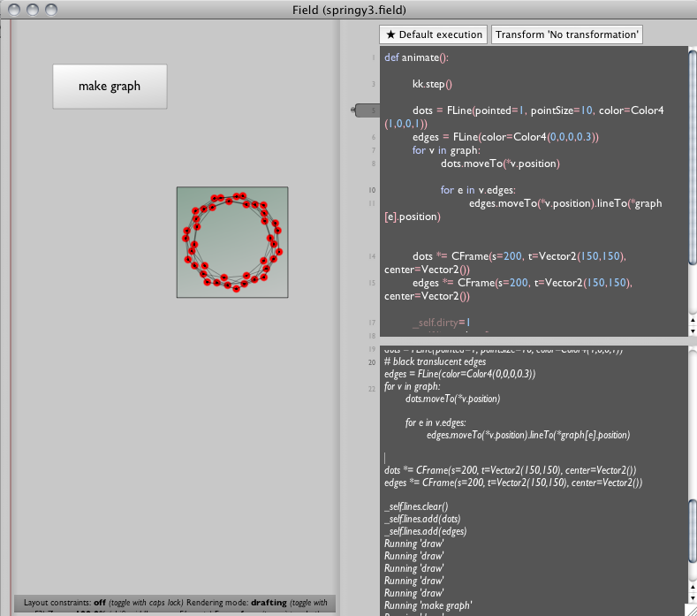The width and height of the screenshot is (697, 616).
Task: Click the divider between editor and output
Action: [x=530, y=341]
